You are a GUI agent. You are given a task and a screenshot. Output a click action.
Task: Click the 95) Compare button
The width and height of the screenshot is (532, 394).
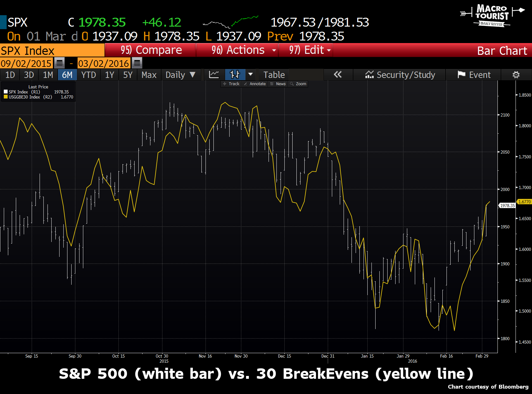(x=151, y=50)
